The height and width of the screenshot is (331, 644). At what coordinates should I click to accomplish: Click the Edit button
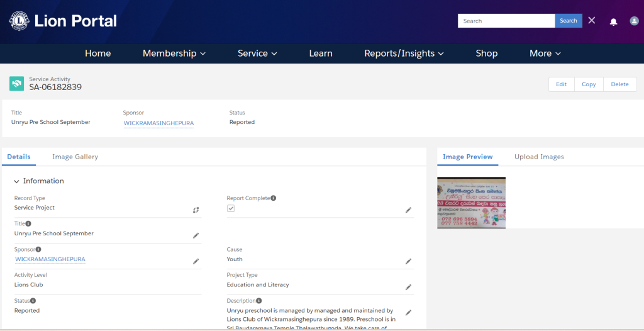pos(562,84)
